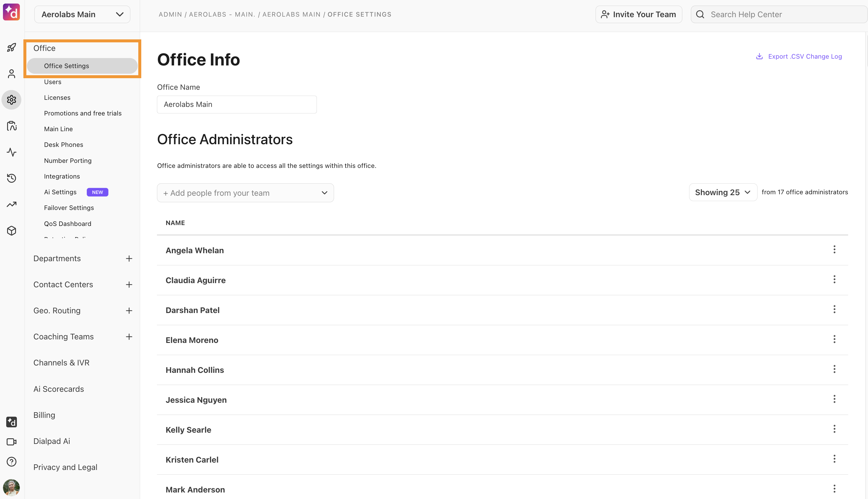Viewport: 868px width, 499px height.
Task: Open the user profile sidebar icon
Action: point(12,74)
